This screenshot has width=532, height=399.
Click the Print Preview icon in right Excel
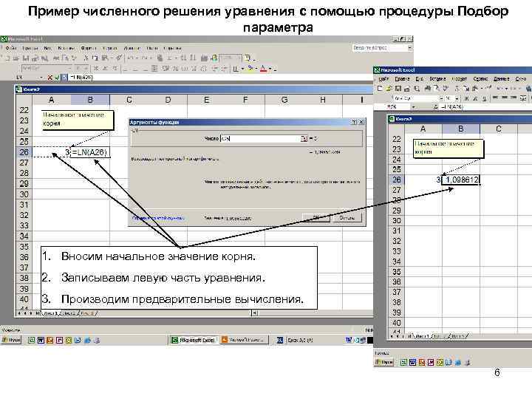pos(437,89)
